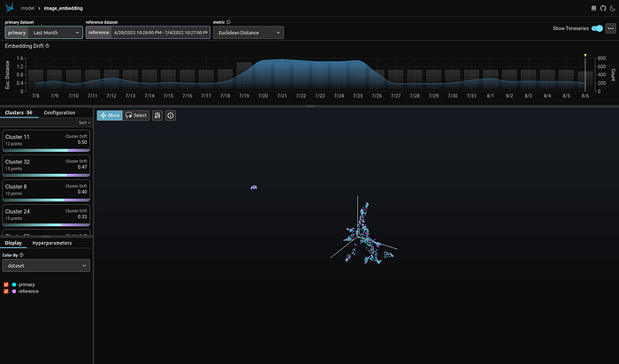Toggle the Show Timeseries switch
This screenshot has width=619, height=364.
coord(597,28)
